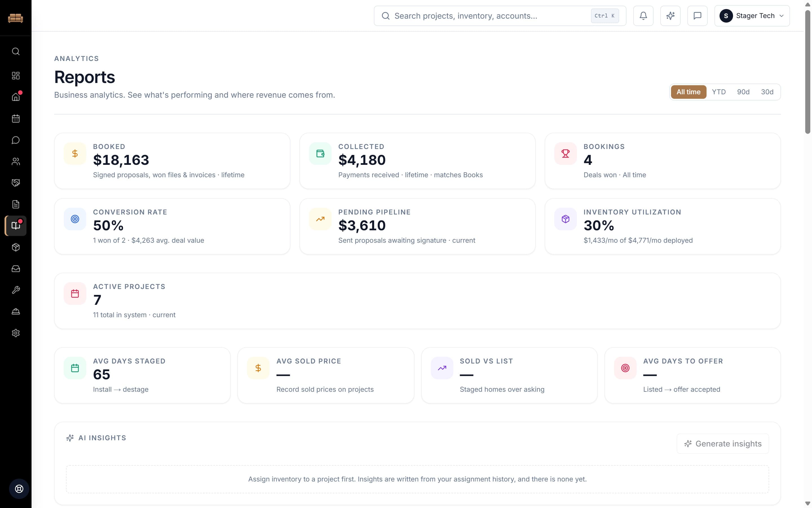Click the 'Listed → offer accepted' caption
The image size is (812, 508).
click(x=681, y=389)
